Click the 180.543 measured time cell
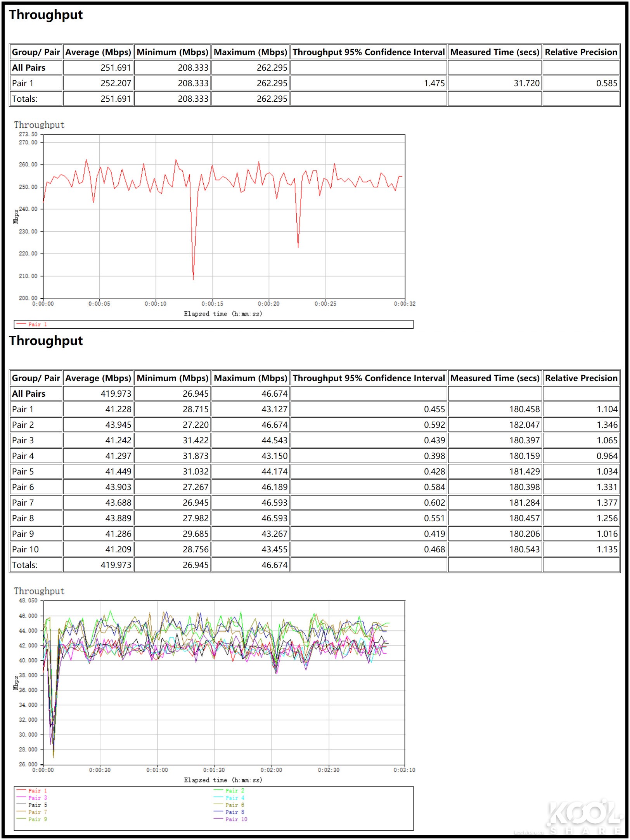The image size is (630, 840). click(495, 549)
